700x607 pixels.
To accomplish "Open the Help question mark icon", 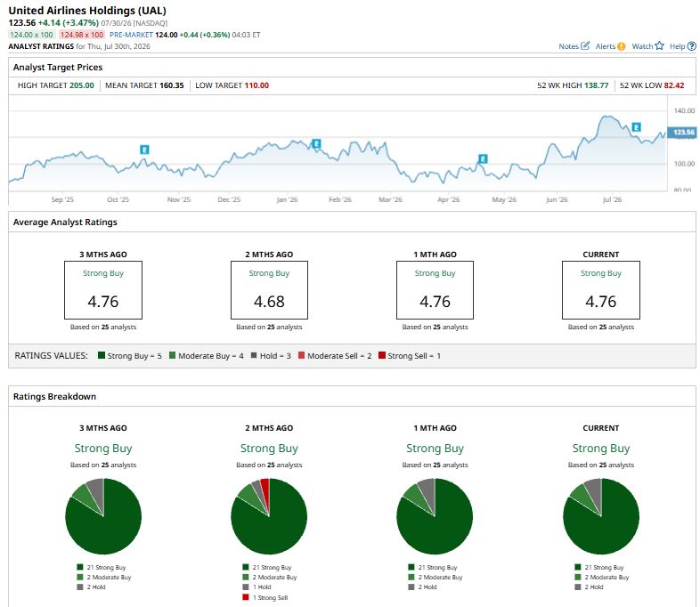I will coord(691,46).
